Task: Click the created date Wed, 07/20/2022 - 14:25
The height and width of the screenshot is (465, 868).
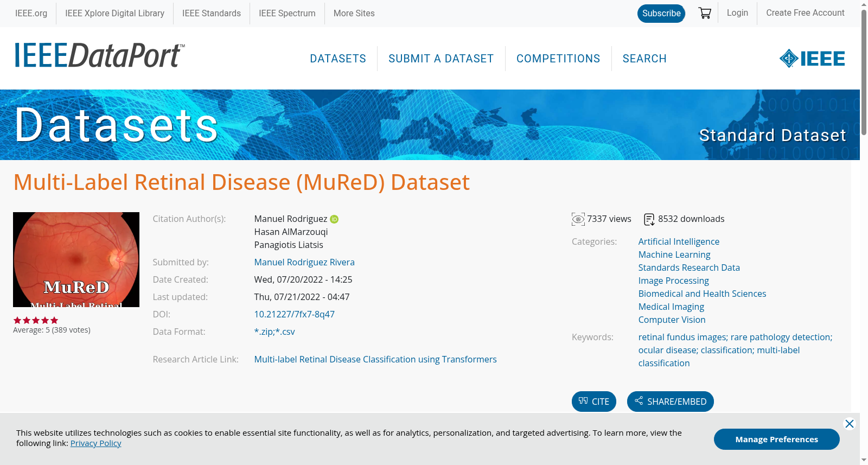Action: coord(303,279)
